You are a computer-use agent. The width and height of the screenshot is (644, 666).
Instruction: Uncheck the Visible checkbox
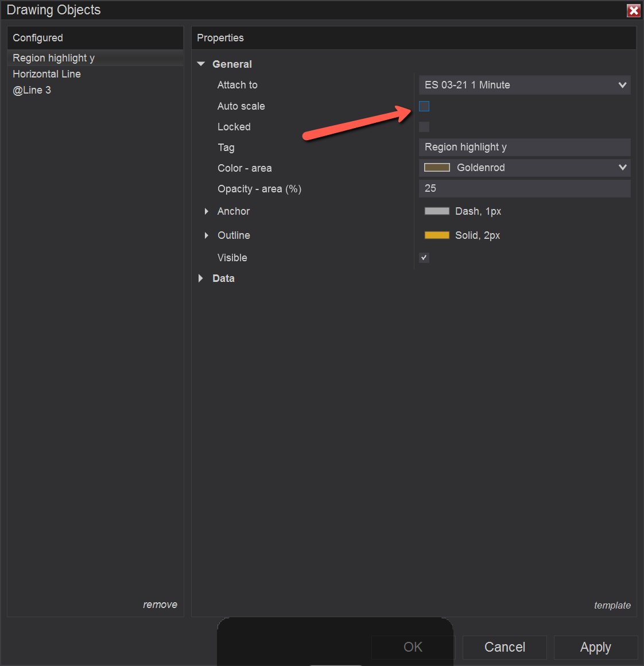pos(424,258)
